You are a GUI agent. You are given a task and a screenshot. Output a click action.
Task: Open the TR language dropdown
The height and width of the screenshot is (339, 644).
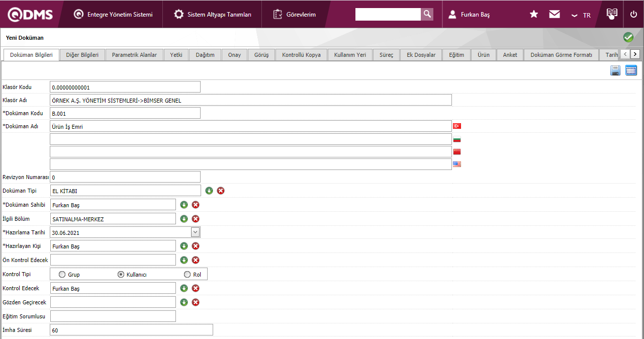(x=581, y=15)
